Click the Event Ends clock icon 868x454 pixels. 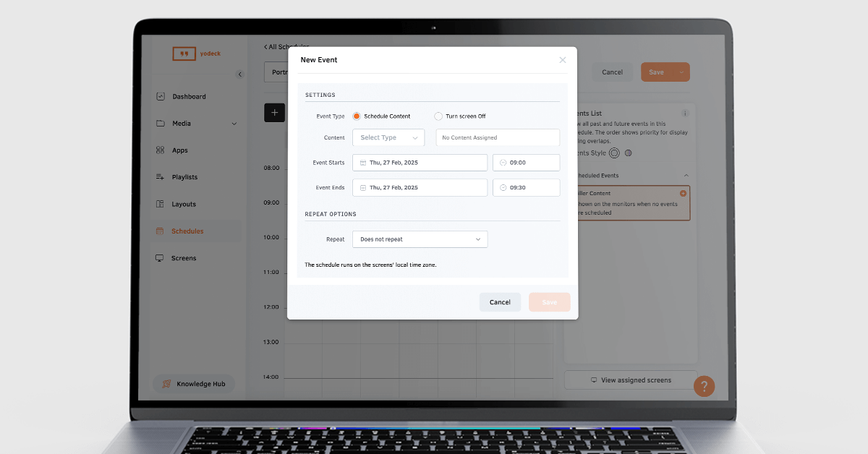point(503,187)
